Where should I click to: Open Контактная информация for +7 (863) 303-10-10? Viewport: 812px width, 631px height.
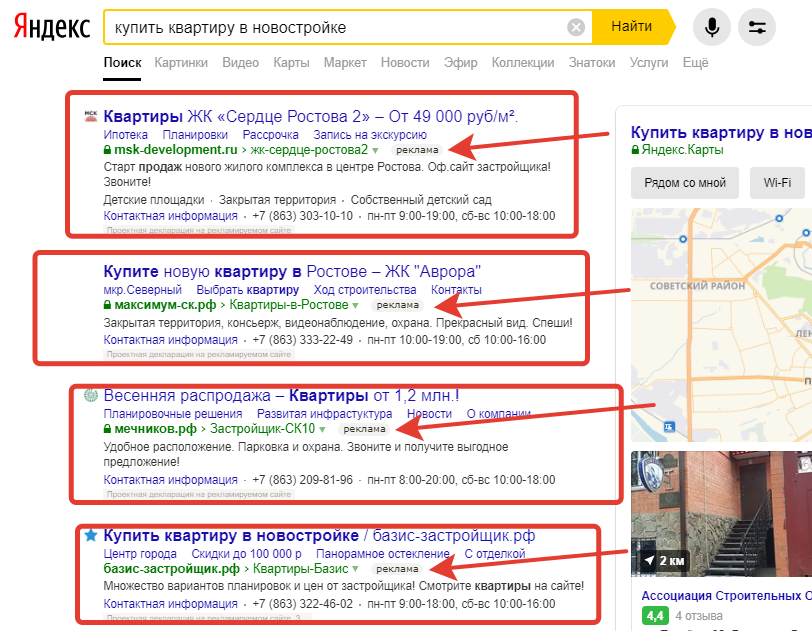pyautogui.click(x=170, y=216)
